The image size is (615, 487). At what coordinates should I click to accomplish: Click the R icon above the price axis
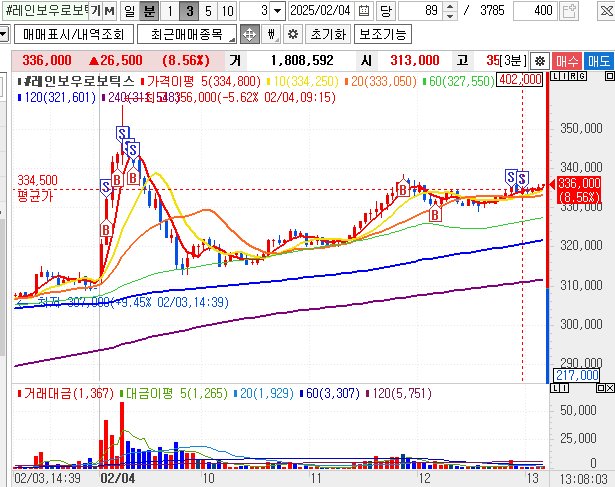[x=573, y=76]
